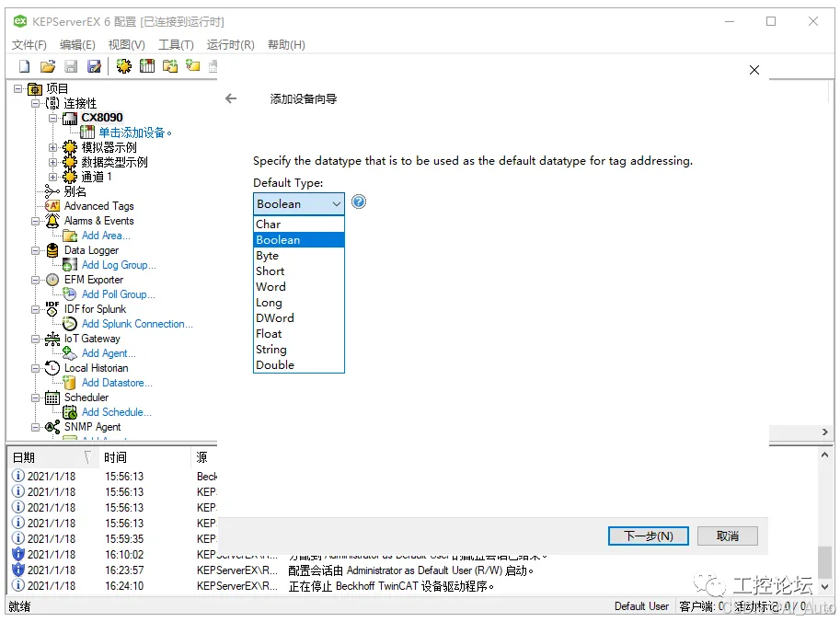Click the Data Logger icon
The image size is (840, 622).
(x=52, y=250)
